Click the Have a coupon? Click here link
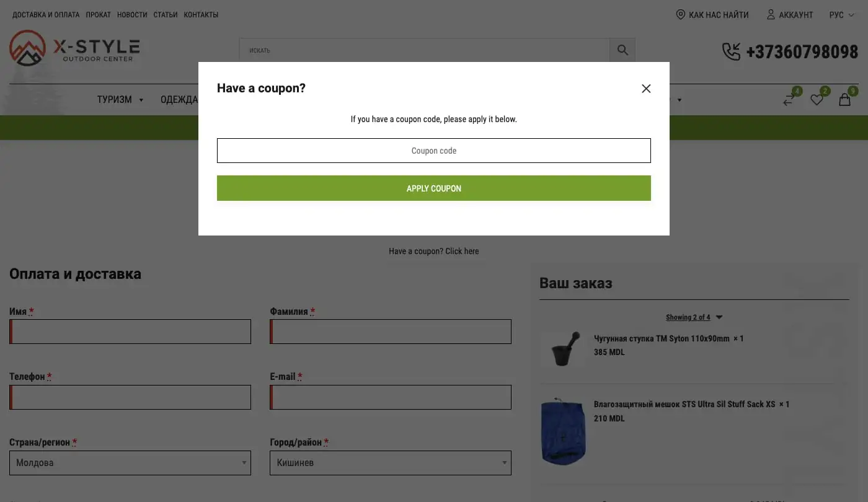The height and width of the screenshot is (502, 868). click(434, 251)
